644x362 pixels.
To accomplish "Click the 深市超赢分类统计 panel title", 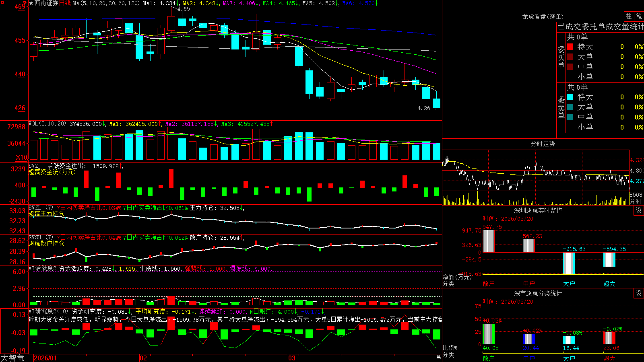I will 538,293.
